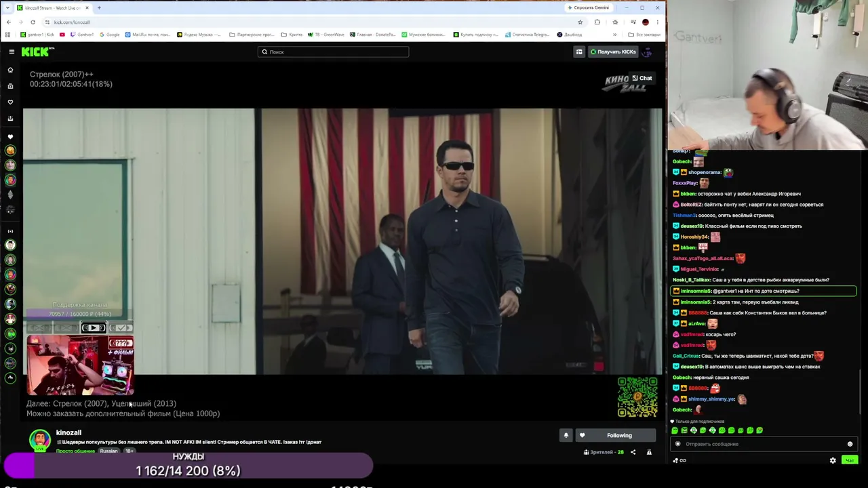This screenshot has width=868, height=488.
Task: Reload the browser page
Action: point(33,22)
